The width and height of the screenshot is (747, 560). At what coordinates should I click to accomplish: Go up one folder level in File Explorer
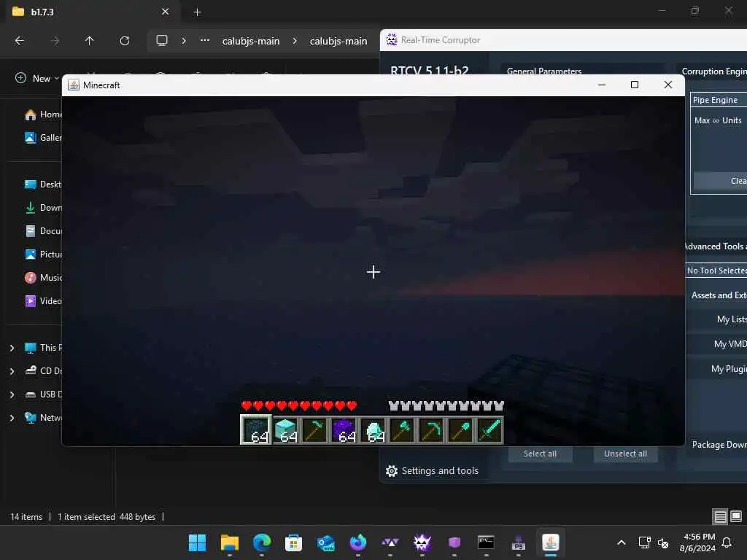coord(89,41)
